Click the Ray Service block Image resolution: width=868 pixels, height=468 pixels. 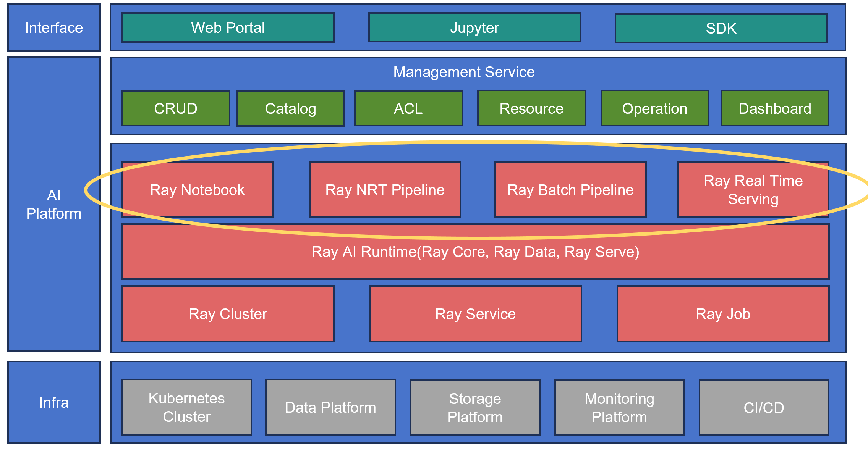coord(475,314)
